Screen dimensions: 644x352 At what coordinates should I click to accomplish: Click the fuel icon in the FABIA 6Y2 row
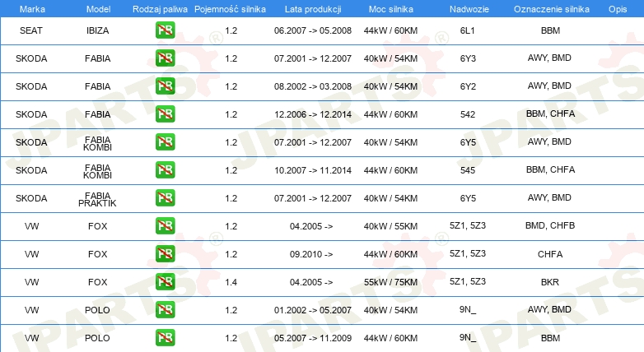point(165,86)
